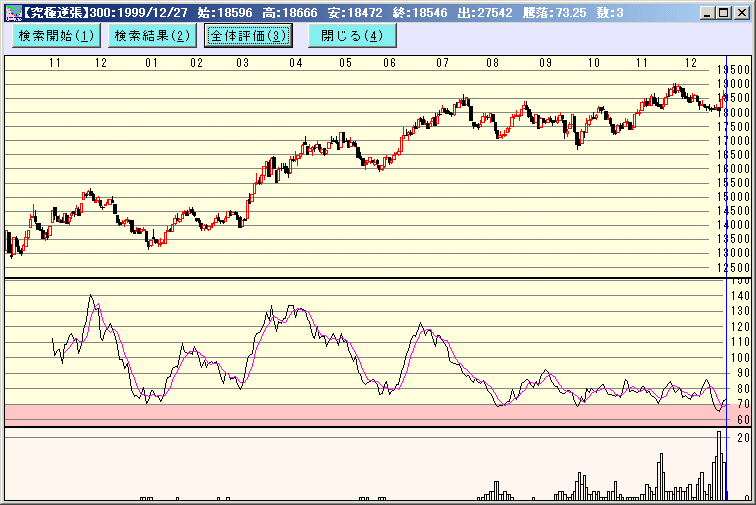Screen dimensions: 756x505
Task: Click the 100 level label on oscillator axis
Action: [739, 357]
